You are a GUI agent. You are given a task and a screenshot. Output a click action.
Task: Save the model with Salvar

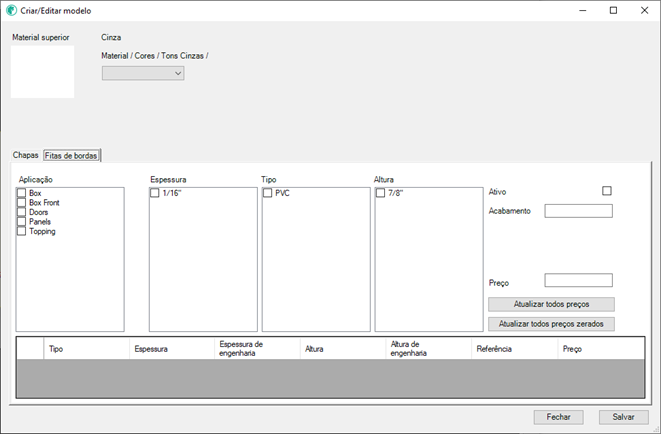pyautogui.click(x=624, y=417)
